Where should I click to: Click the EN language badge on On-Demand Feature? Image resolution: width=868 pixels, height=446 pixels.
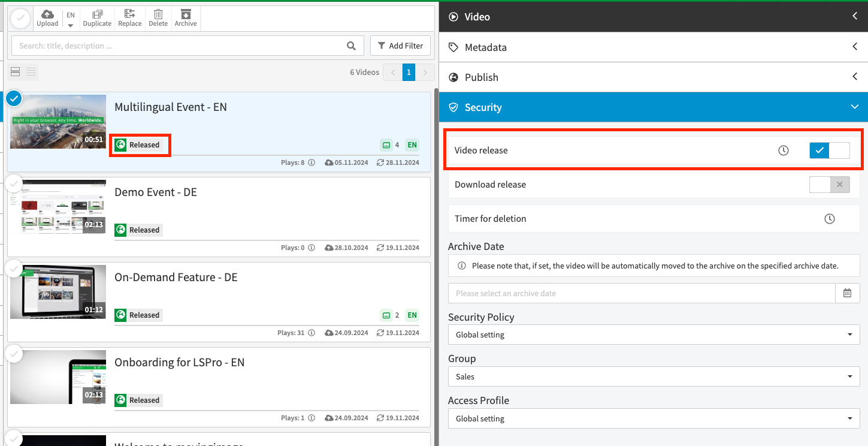pyautogui.click(x=412, y=315)
